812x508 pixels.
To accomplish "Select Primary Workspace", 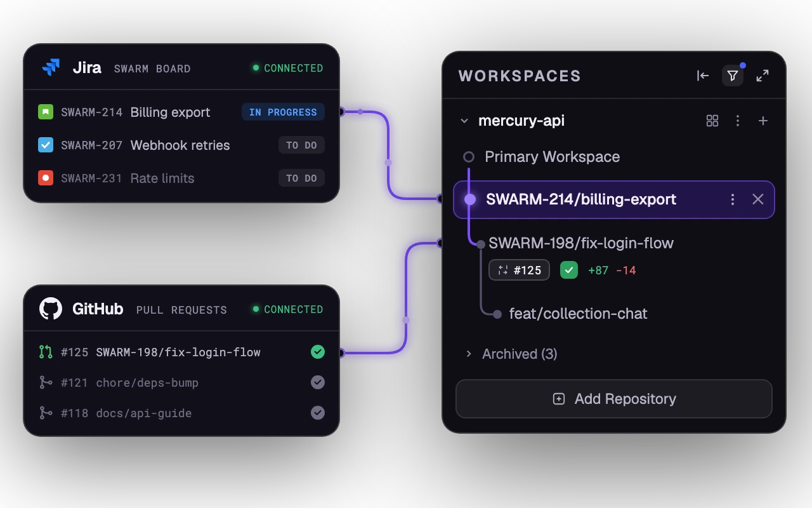I will (552, 157).
